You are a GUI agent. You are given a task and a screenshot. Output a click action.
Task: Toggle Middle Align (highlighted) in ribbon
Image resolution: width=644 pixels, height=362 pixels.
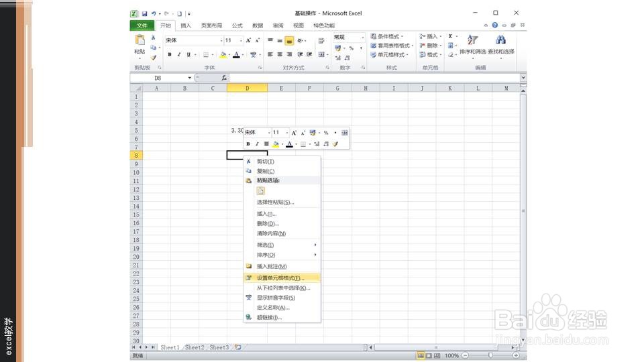(x=289, y=41)
